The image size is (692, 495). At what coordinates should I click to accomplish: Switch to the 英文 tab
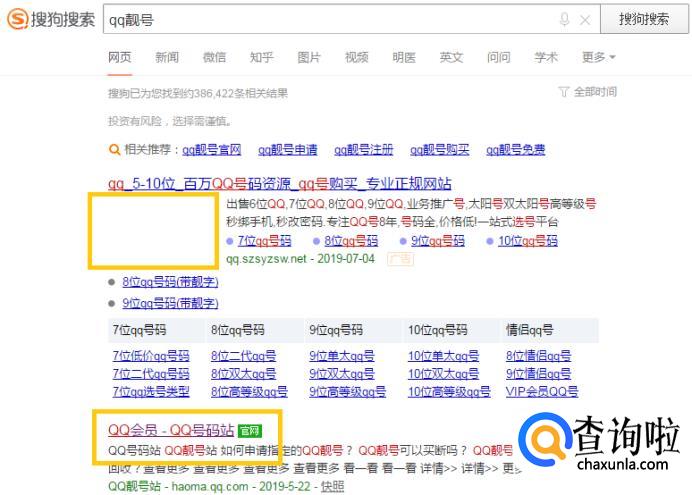click(x=451, y=57)
